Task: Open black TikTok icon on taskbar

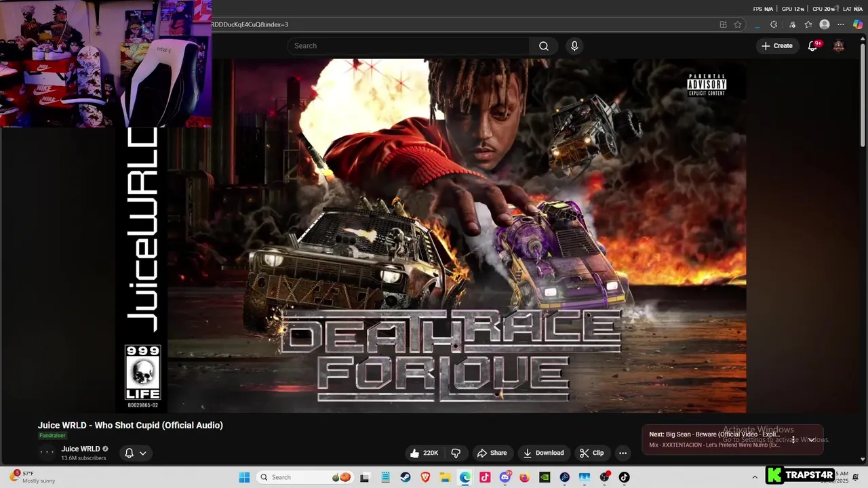Action: [624, 477]
